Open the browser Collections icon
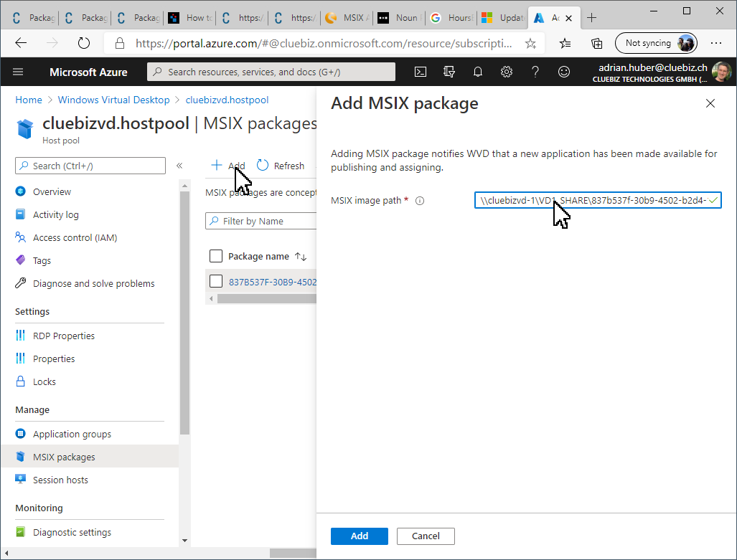Screen dimensions: 737x560 pyautogui.click(x=596, y=44)
